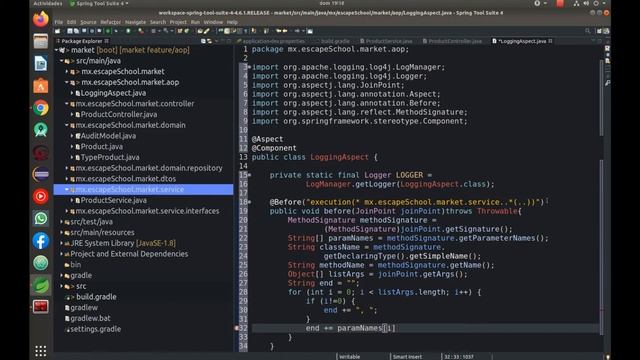This screenshot has height=360, width=640.
Task: Open the perspective button at the toolbar's far right
Action: coord(606,31)
